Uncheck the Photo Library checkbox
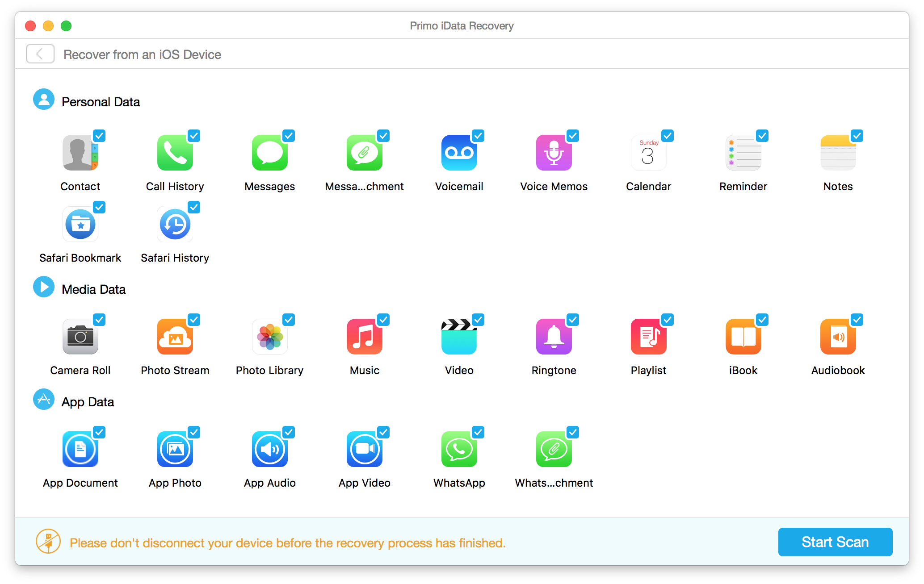This screenshot has width=924, height=584. tap(289, 320)
